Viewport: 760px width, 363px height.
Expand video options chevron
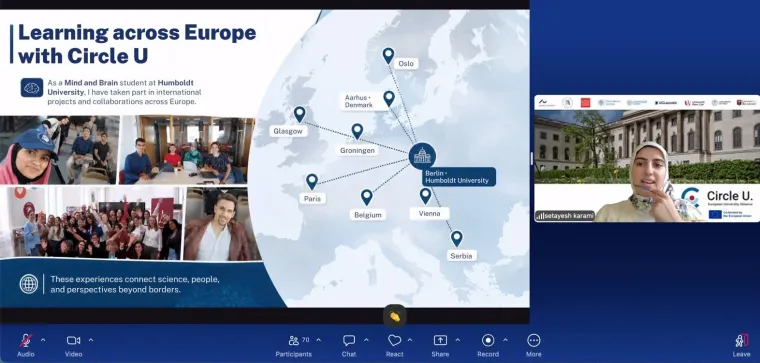[x=91, y=340]
